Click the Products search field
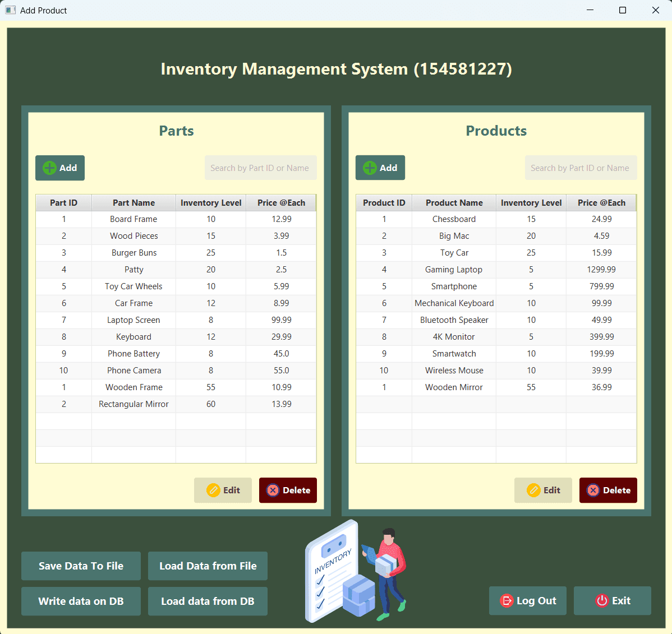672x634 pixels. (581, 167)
